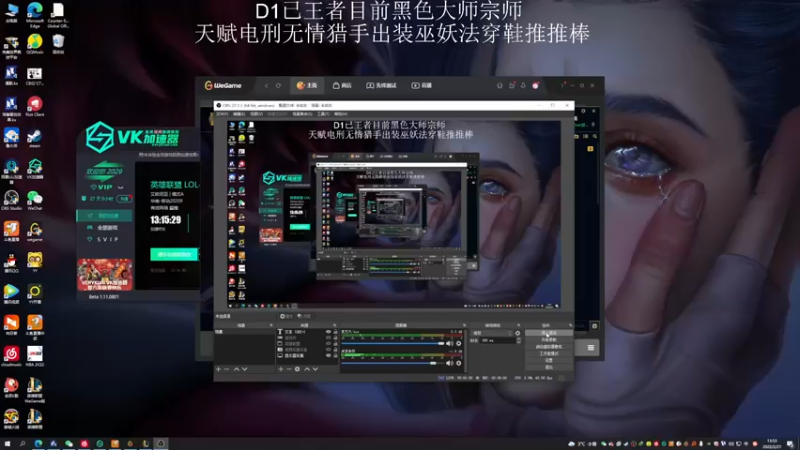Open WeGame user avatar icon
Viewport: 800px width, 450px height.
coord(535,86)
